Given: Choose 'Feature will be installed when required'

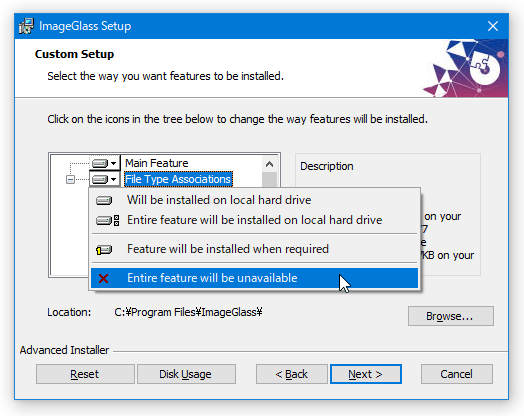Looking at the screenshot, I should 254,249.
